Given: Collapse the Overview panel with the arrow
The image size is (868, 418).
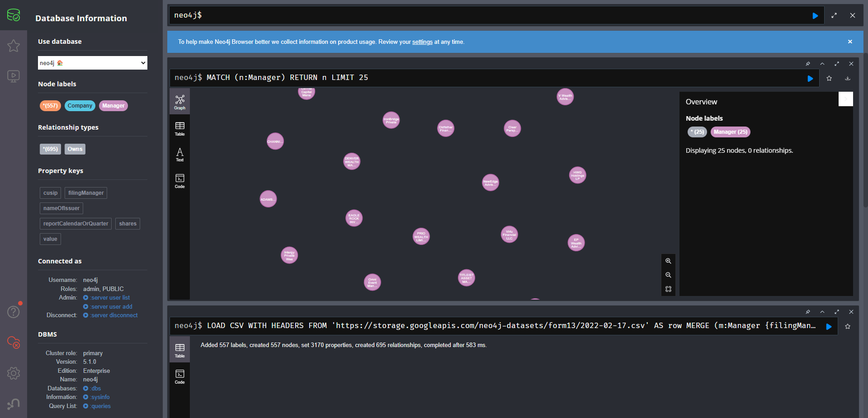Looking at the screenshot, I should click(845, 99).
